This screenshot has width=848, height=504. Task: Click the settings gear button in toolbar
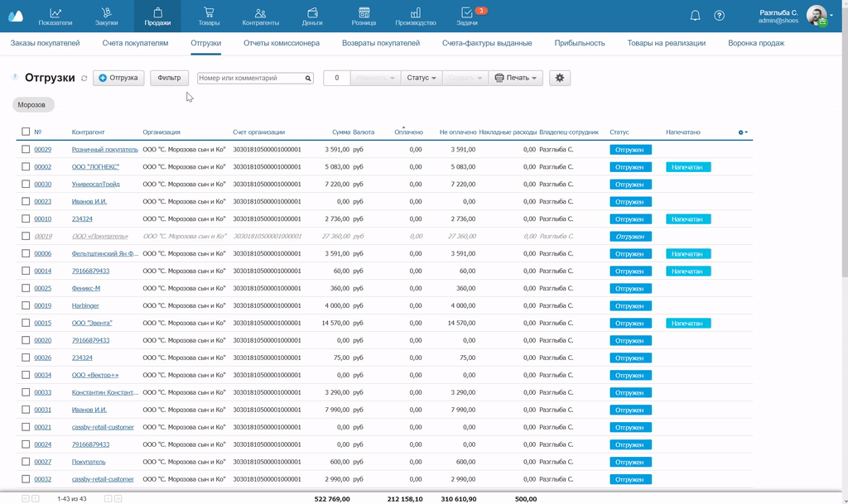coord(560,78)
